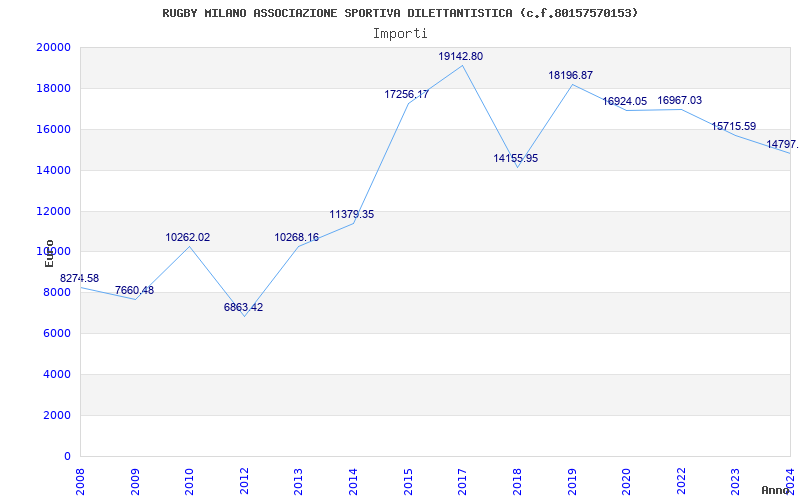Click the peak data label 19142.80
Screen dimensions: 800x500
tap(461, 57)
